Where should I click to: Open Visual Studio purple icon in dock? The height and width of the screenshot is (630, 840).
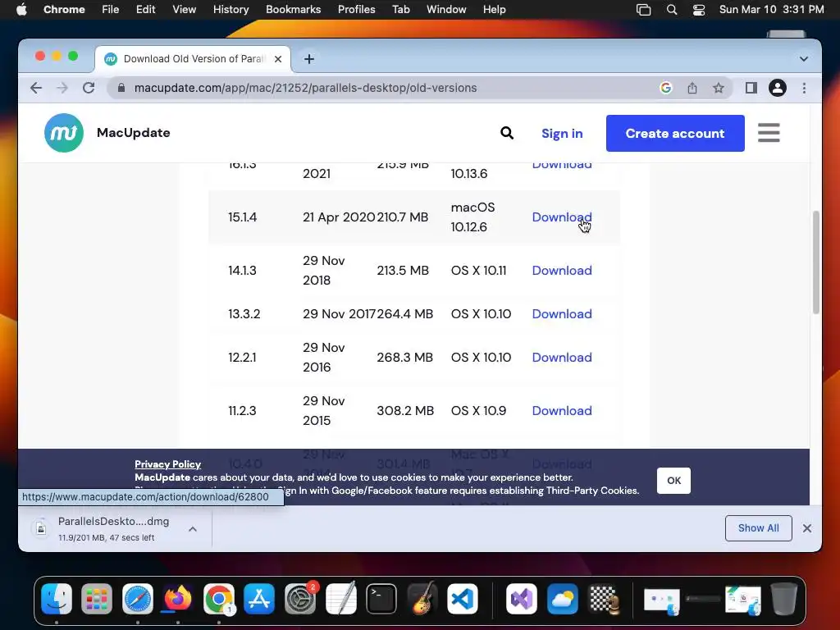pyautogui.click(x=522, y=598)
